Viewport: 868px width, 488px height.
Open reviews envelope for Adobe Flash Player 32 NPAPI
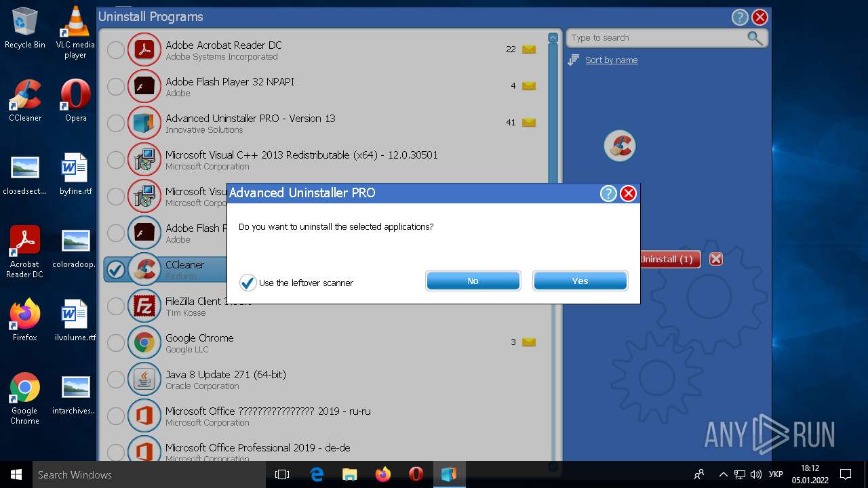(529, 86)
